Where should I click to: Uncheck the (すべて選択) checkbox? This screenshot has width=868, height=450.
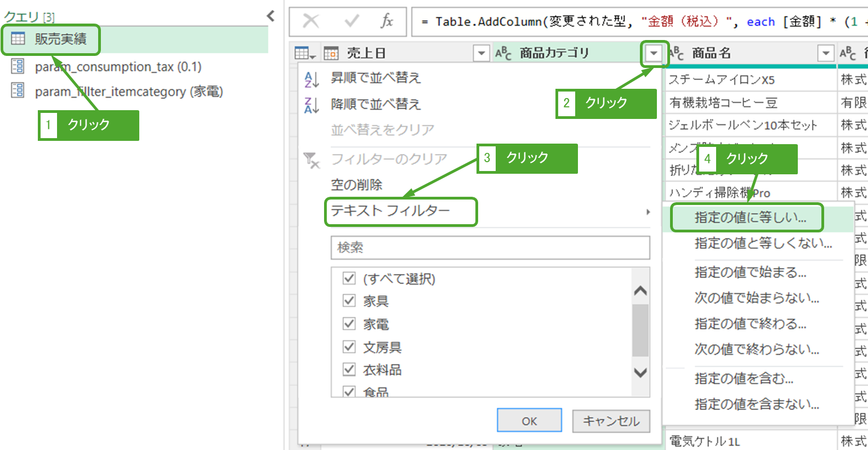coord(349,278)
